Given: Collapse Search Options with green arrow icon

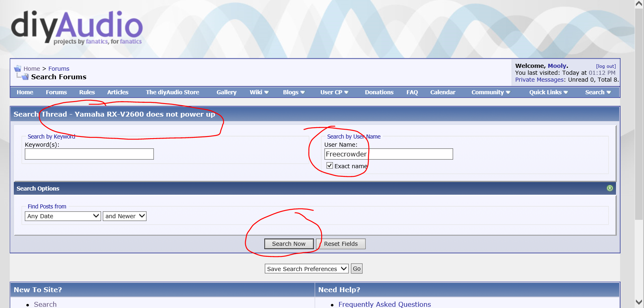Looking at the screenshot, I should tap(609, 188).
